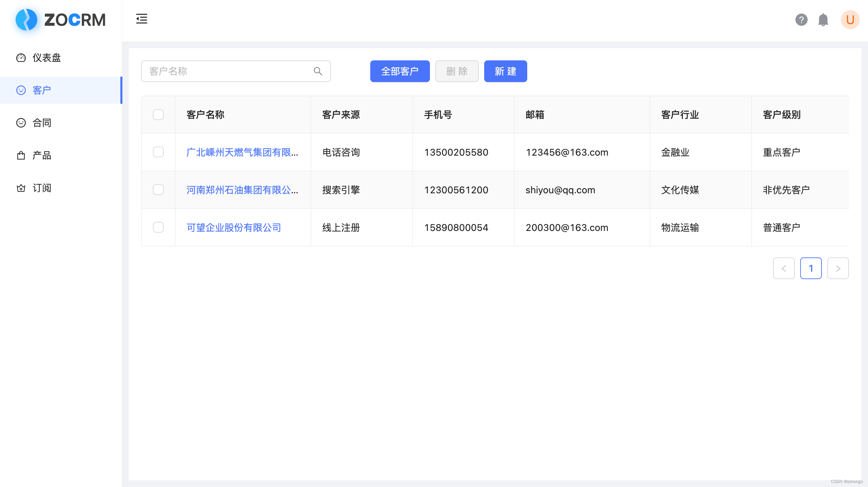
Task: Open 仪表盘 menu item
Action: click(x=61, y=58)
